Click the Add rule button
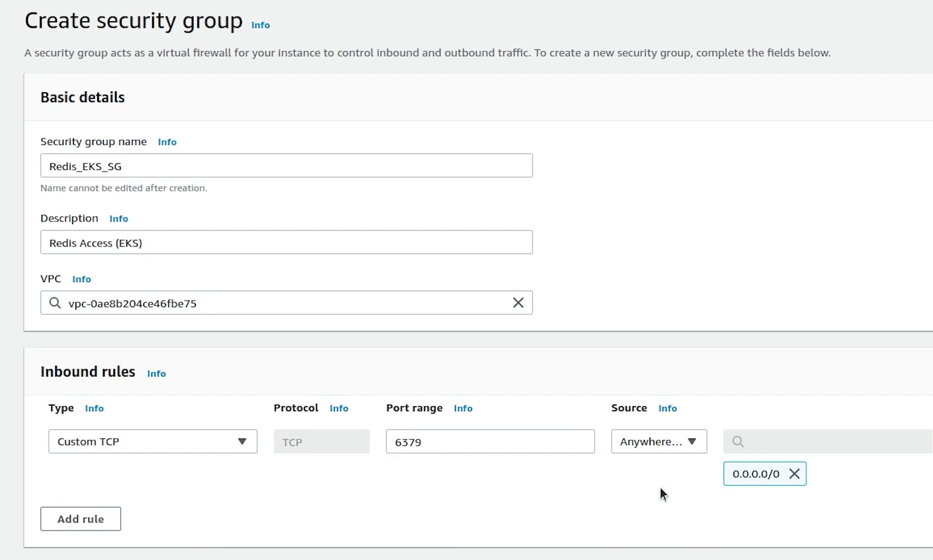The image size is (933, 560). pyautogui.click(x=81, y=519)
